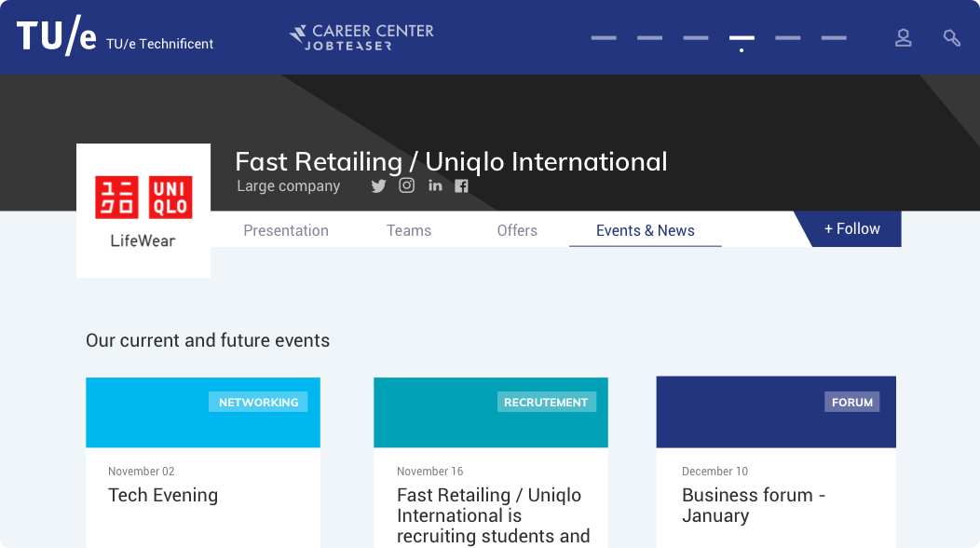This screenshot has width=980, height=548.
Task: Switch to the Presentation tab
Action: coord(286,230)
